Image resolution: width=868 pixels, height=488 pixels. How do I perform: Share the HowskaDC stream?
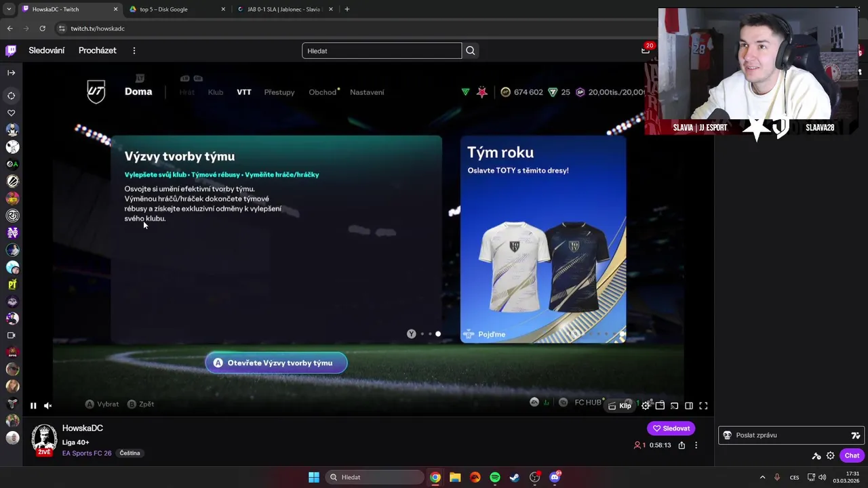[682, 445]
